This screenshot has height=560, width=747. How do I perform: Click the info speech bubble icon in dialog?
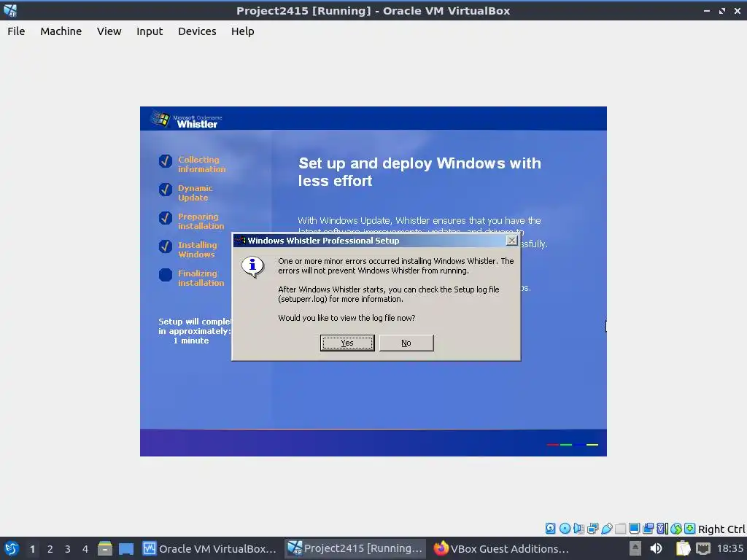252,267
